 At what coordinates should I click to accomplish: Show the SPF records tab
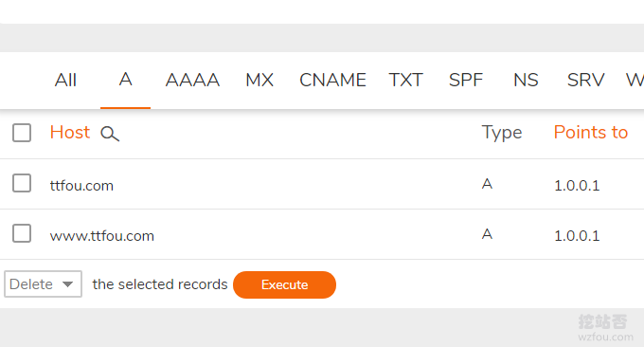click(466, 80)
